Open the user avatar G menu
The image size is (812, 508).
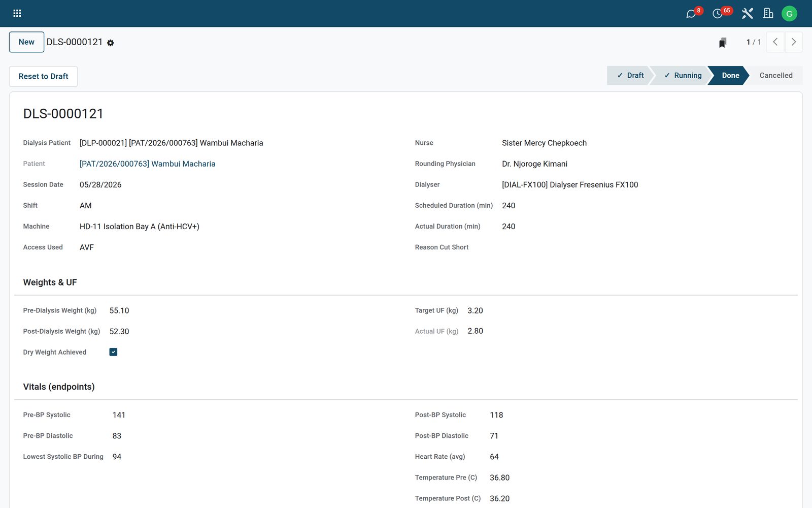[x=789, y=14]
